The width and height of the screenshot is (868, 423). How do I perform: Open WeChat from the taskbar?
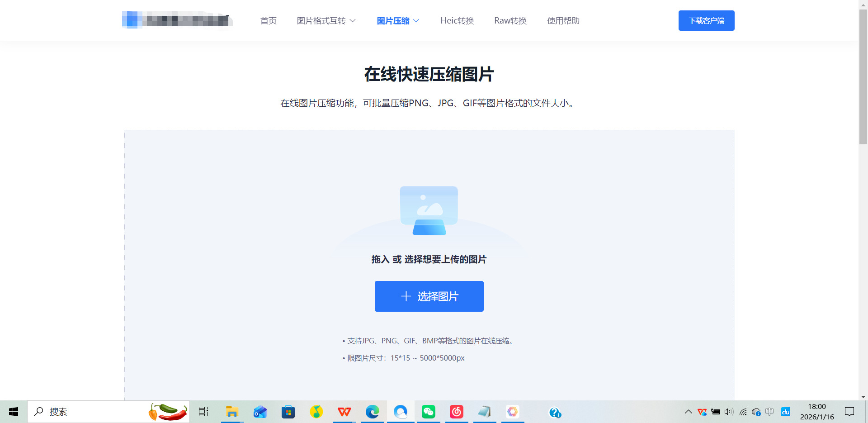(428, 412)
